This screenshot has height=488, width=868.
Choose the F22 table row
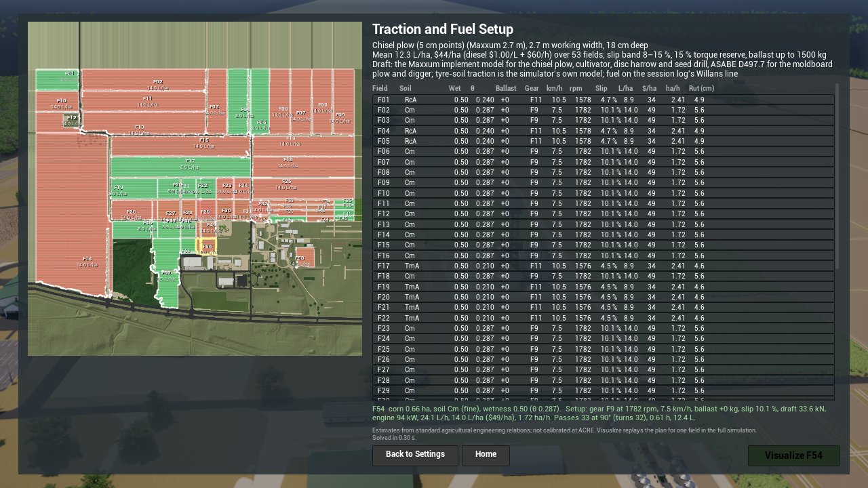point(604,318)
